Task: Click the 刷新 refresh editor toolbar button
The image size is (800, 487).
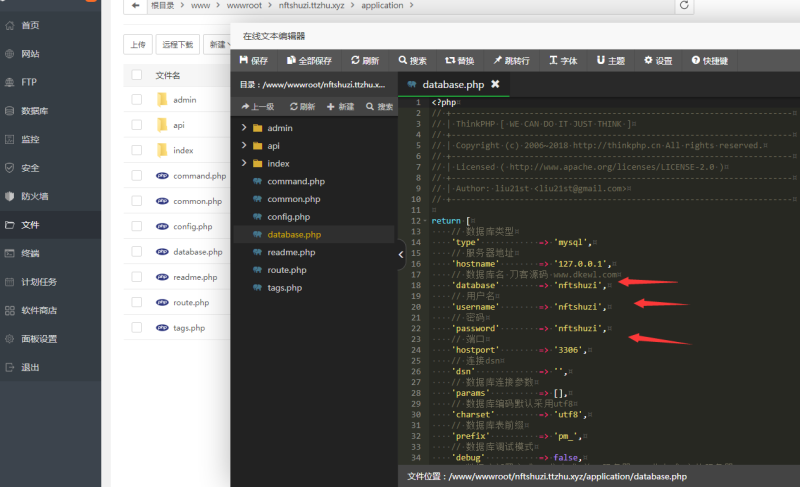Action: [x=365, y=61]
